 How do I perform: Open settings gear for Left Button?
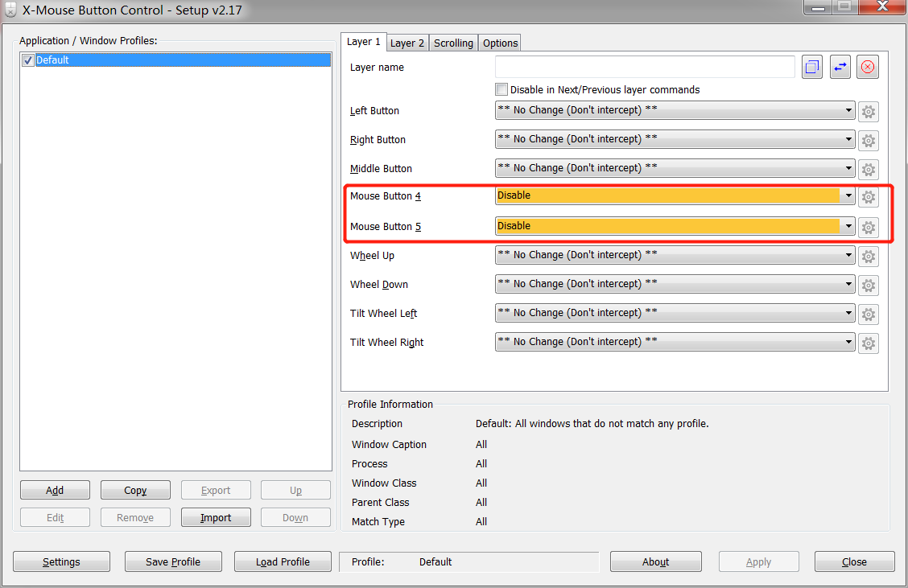(x=868, y=111)
